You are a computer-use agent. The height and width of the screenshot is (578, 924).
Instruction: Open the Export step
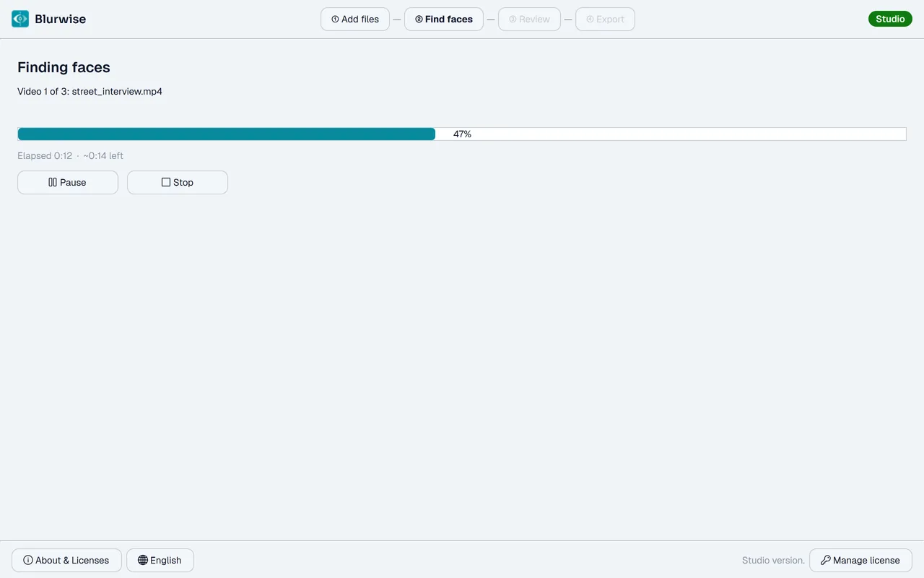(x=605, y=20)
